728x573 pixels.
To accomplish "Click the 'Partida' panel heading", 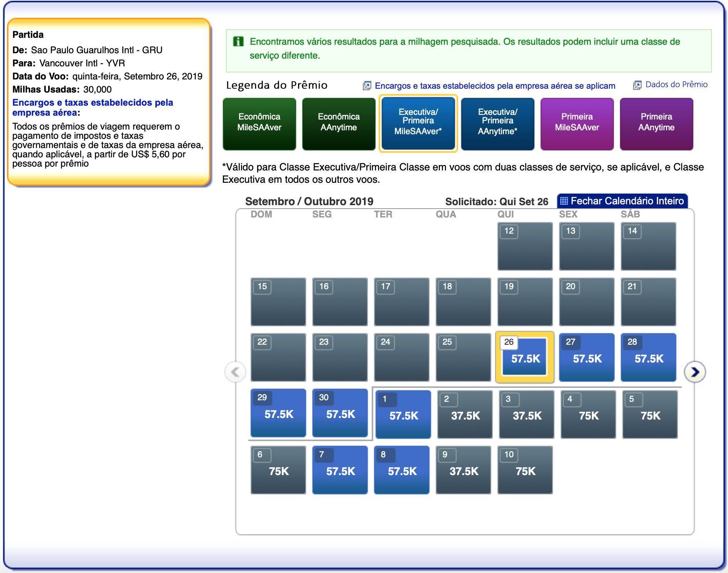I will pos(28,35).
